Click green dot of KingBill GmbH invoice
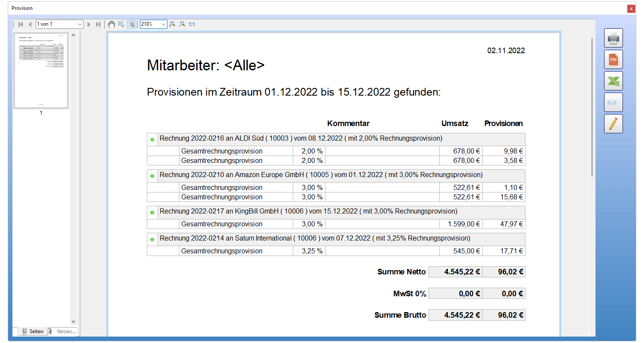The width and height of the screenshot is (644, 343). [152, 213]
